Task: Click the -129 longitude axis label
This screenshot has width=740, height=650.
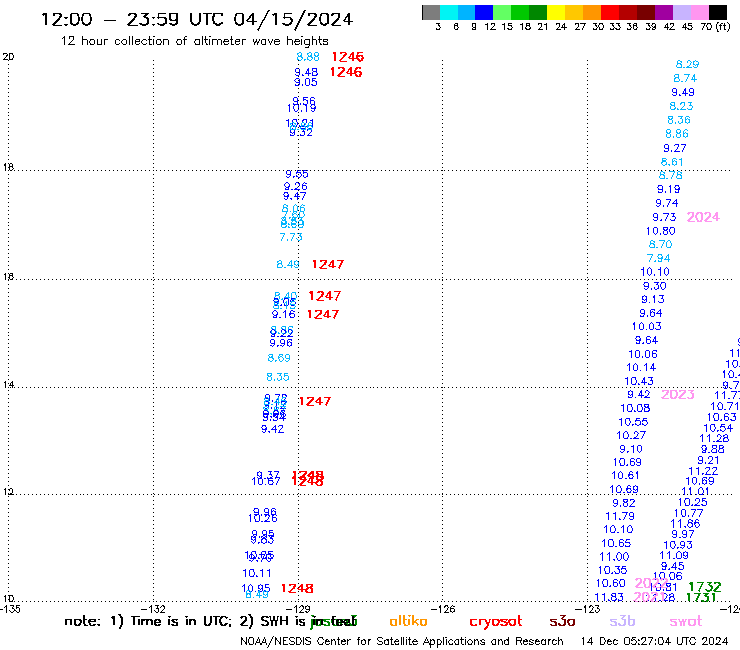Action: coord(298,609)
